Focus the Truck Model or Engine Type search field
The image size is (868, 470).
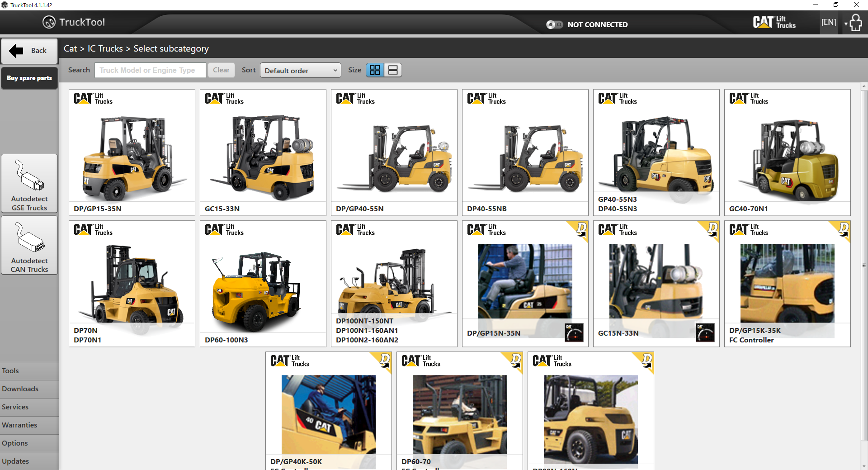point(150,70)
